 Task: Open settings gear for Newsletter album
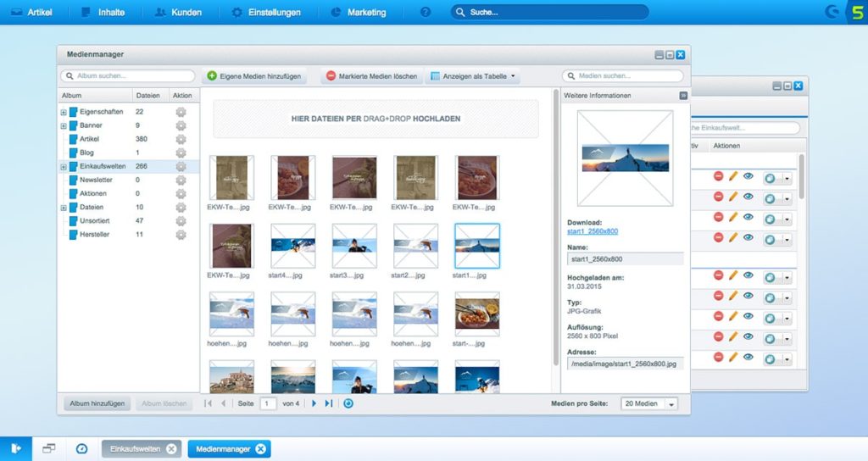(181, 181)
